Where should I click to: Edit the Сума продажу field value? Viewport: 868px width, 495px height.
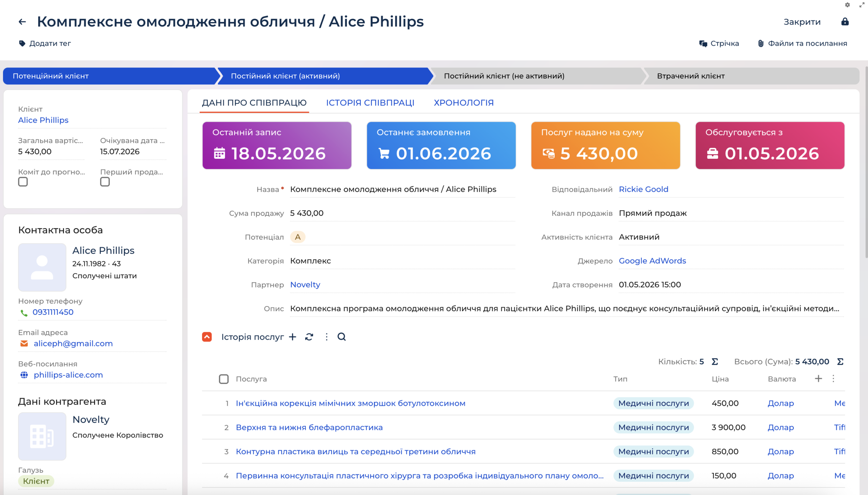(402, 213)
